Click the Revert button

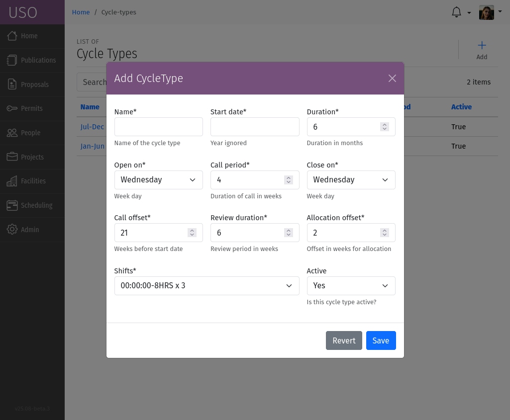(344, 340)
